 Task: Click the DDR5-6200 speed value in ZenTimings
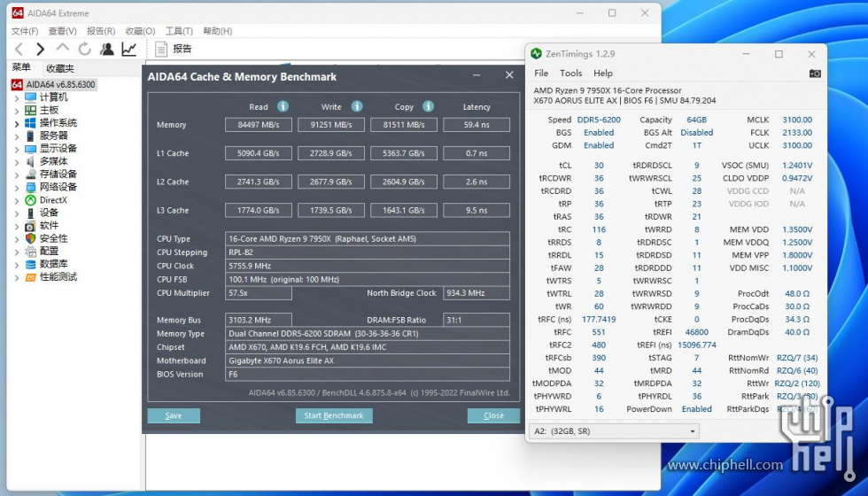599,120
